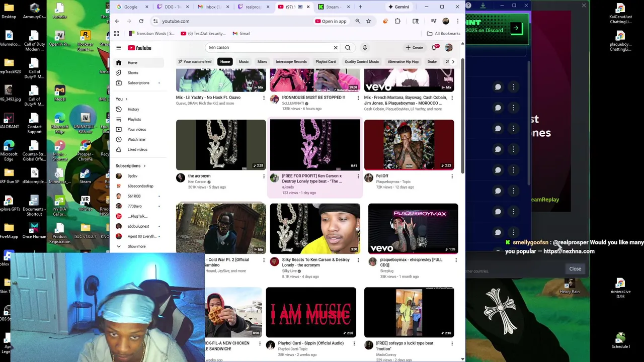This screenshot has height=362, width=644.
Task: Expand Show more subscriptions
Action: [136, 246]
